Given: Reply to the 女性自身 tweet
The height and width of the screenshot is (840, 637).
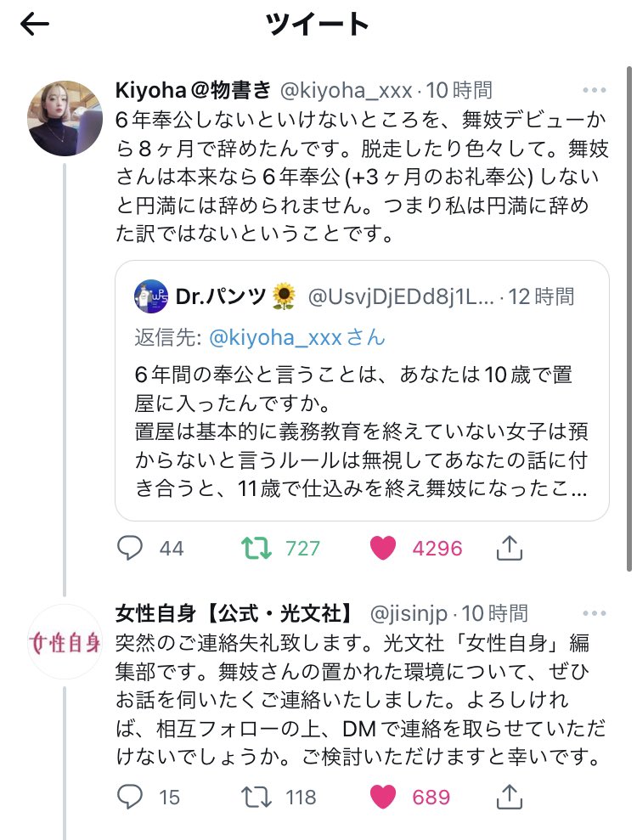Looking at the screenshot, I should click(130, 798).
